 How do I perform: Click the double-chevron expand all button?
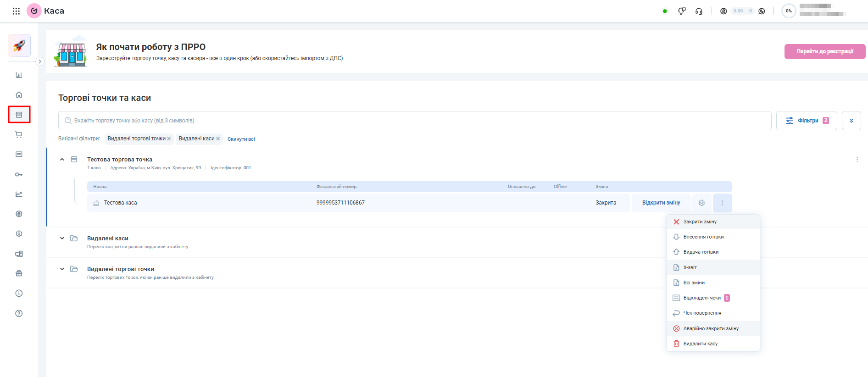(851, 121)
